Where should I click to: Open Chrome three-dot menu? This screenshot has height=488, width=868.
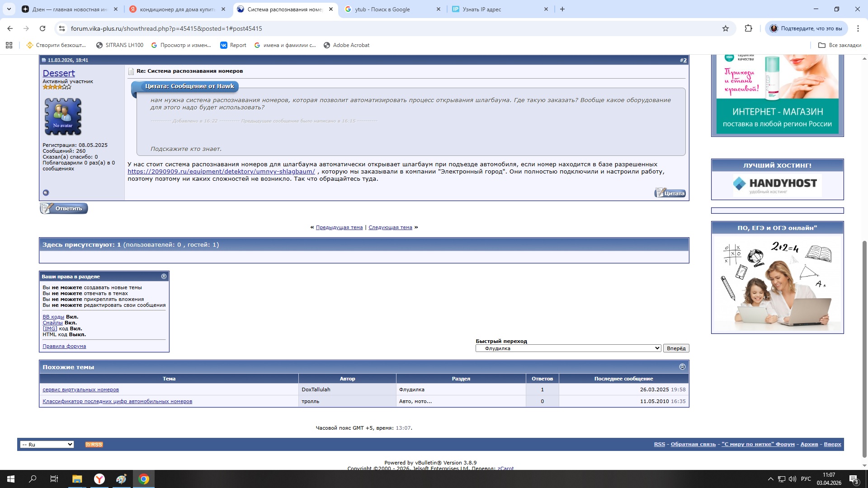[858, 28]
